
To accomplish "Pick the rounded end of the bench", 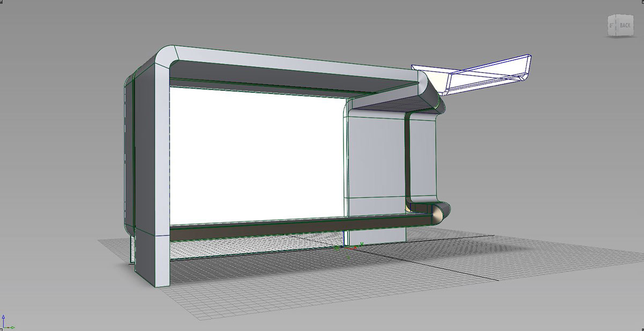I will pyautogui.click(x=439, y=214).
